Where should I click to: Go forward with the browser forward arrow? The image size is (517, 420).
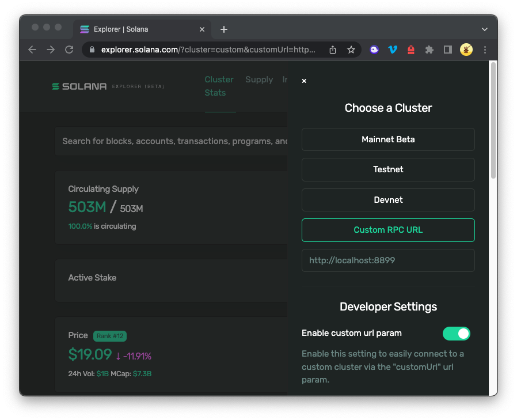pos(51,50)
